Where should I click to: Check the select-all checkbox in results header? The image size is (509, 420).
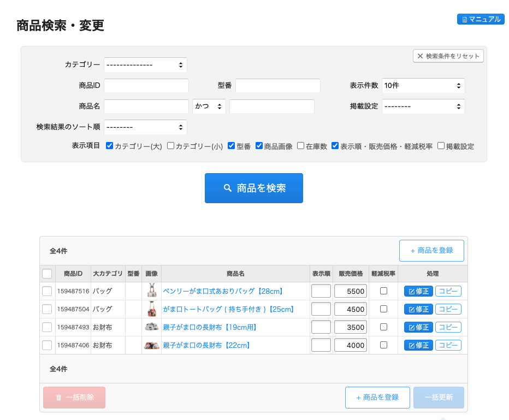tap(47, 274)
